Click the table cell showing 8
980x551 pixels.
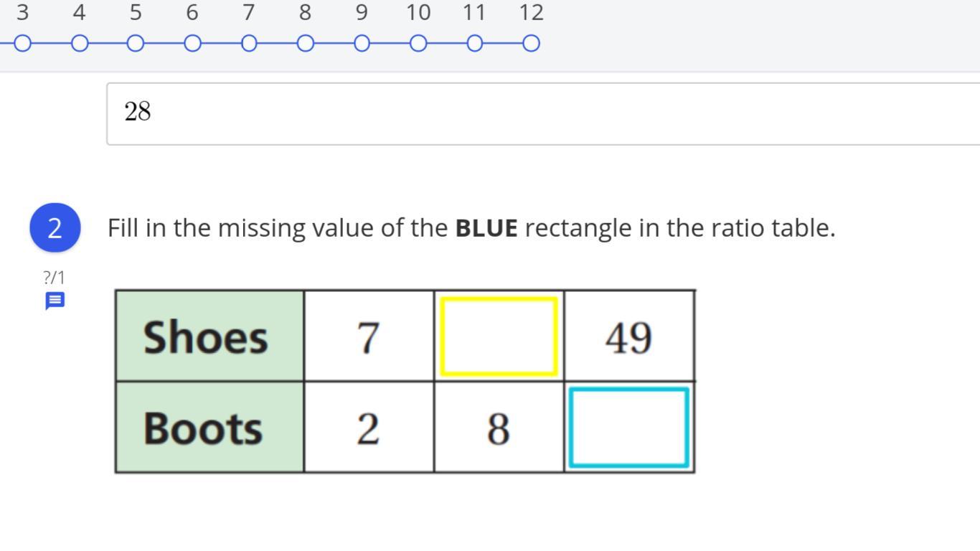[499, 428]
